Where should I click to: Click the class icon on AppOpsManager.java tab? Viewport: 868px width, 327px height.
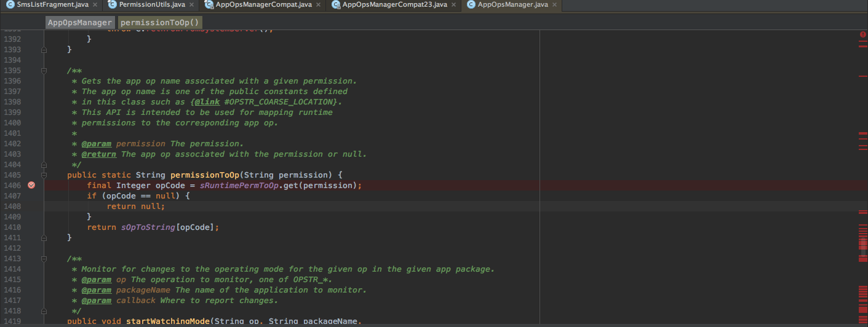[471, 4]
